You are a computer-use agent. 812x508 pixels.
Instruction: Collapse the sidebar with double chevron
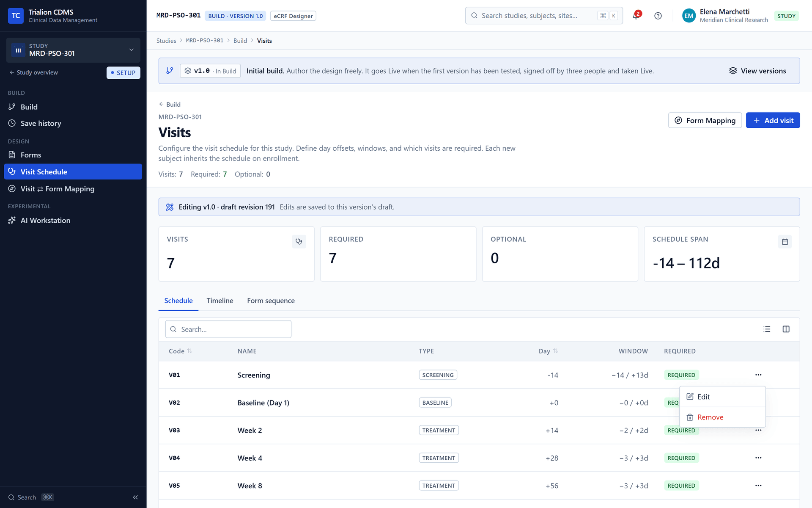(135, 497)
